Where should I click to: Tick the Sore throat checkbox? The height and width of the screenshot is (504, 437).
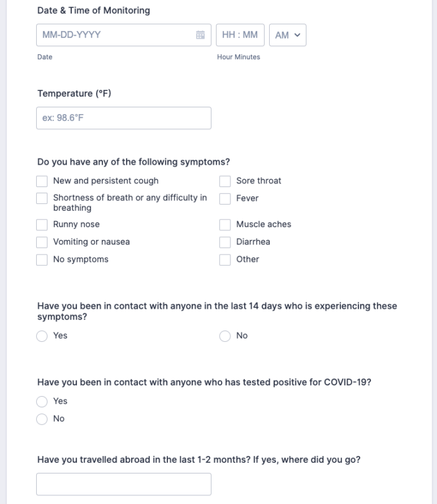[x=225, y=181]
